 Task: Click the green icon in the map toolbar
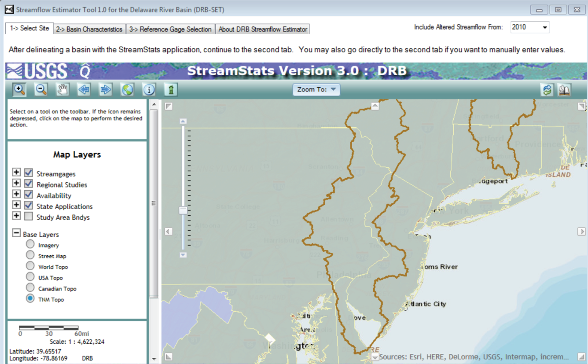point(171,89)
